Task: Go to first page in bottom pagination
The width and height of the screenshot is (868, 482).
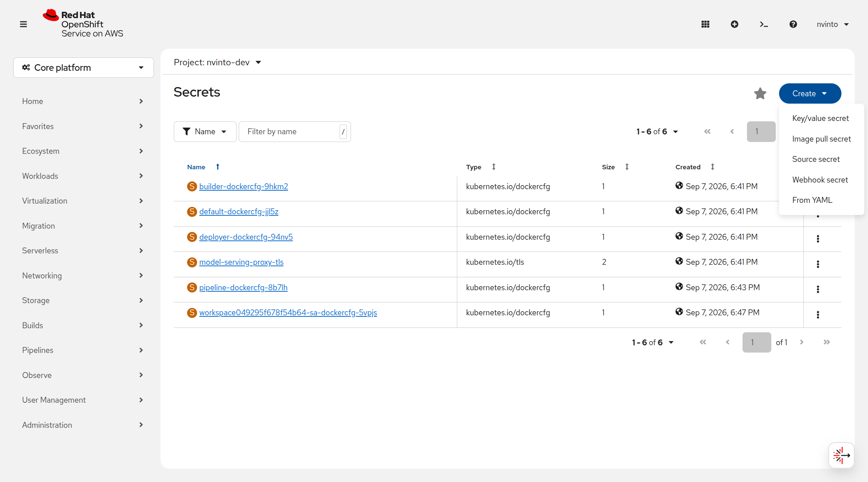Action: coord(703,342)
